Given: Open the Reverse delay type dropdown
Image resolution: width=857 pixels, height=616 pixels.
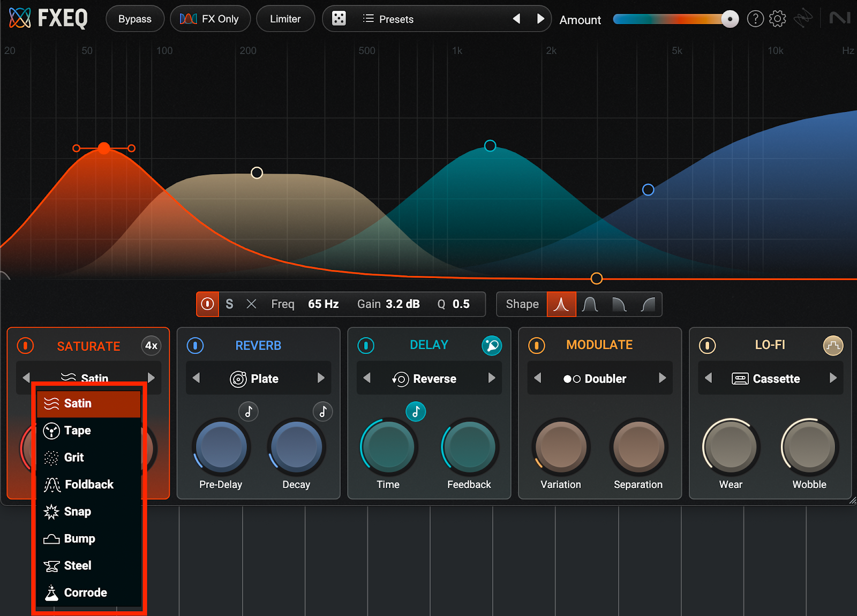Looking at the screenshot, I should coord(424,379).
